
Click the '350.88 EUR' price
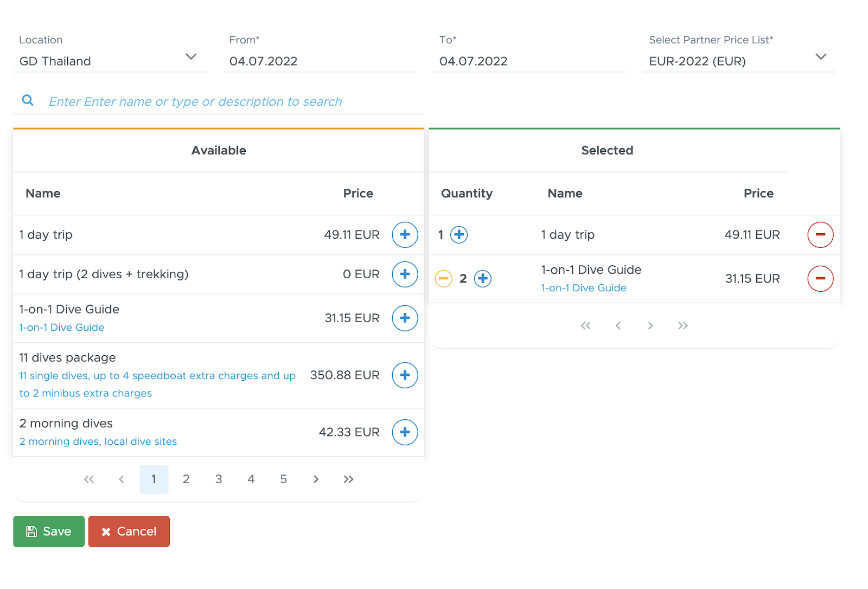[344, 375]
